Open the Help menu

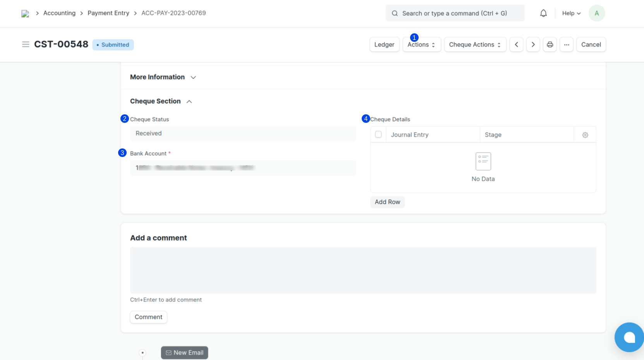[571, 13]
